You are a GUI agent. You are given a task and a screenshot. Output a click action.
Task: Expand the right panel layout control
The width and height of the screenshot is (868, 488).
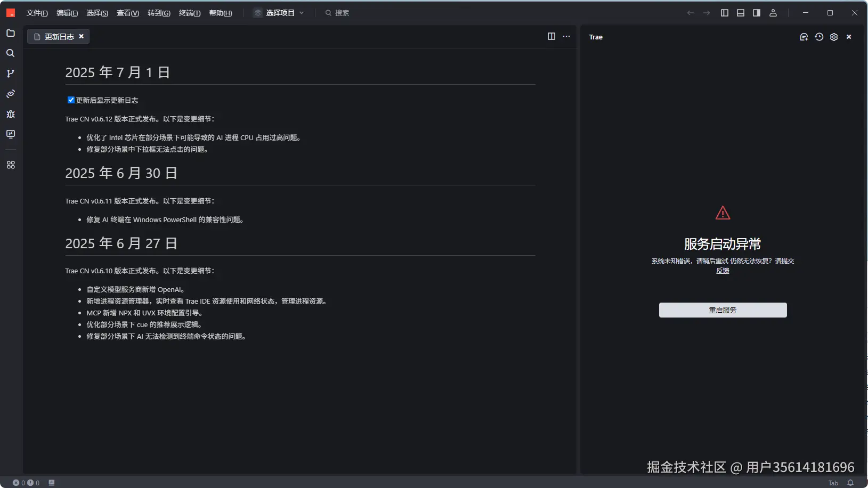[756, 13]
